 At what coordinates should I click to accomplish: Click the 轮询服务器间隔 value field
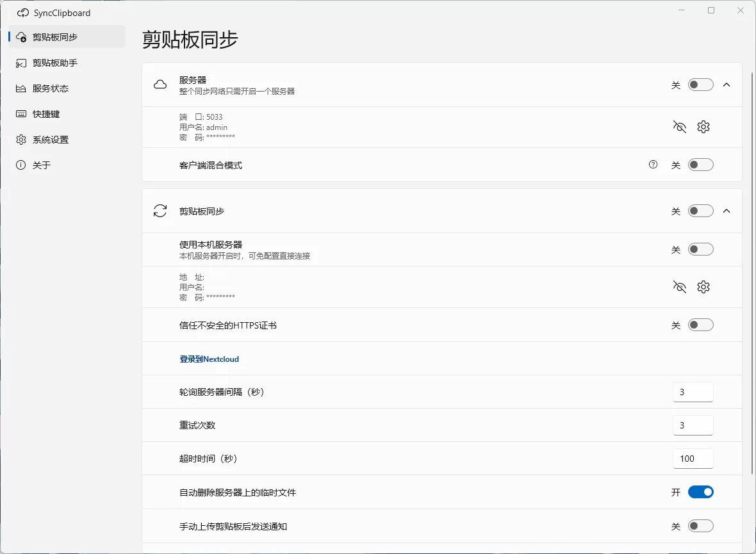click(693, 392)
